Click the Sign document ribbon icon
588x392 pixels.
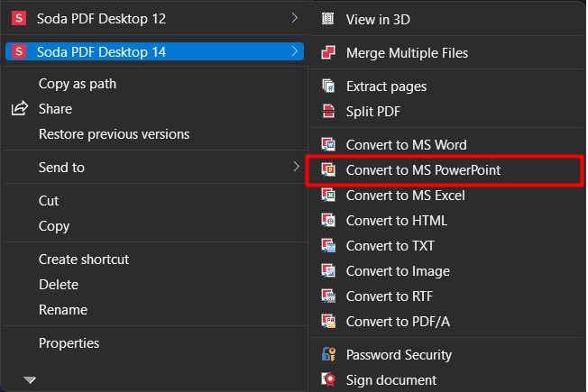click(x=328, y=379)
